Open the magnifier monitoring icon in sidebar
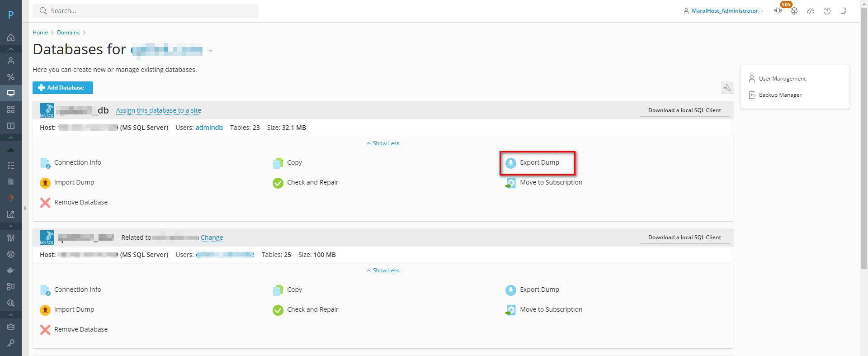868x356 pixels. (x=11, y=303)
